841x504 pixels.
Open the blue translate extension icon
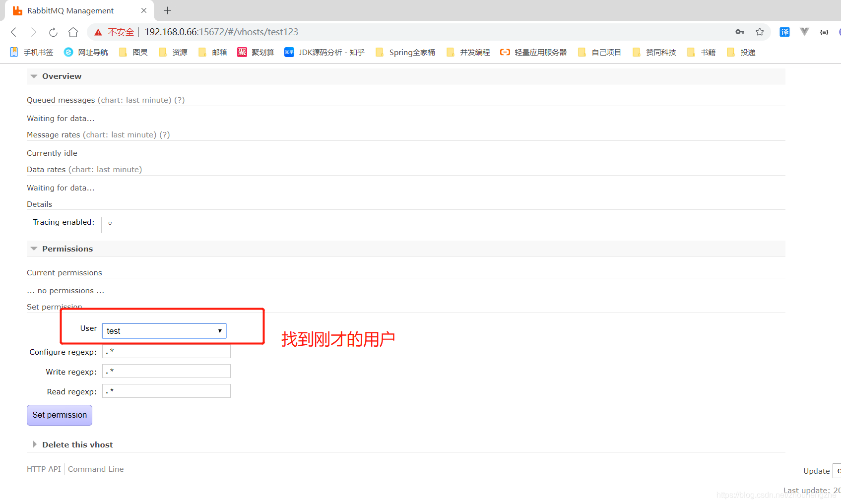coord(784,32)
